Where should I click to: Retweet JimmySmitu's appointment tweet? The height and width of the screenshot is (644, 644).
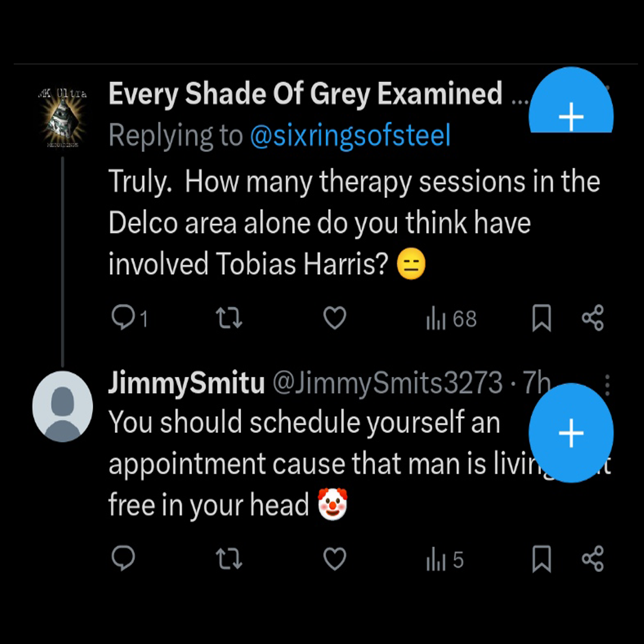pos(228,559)
